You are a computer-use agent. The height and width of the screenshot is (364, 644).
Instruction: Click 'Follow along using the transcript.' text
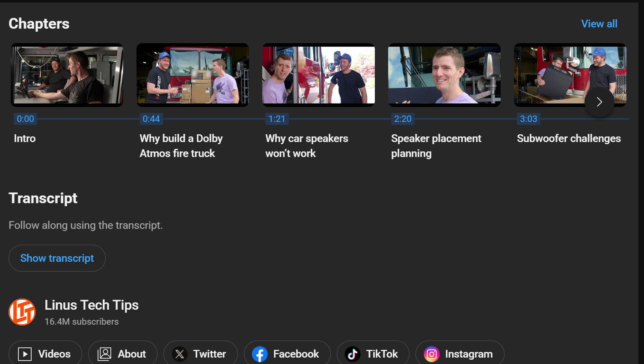[86, 225]
